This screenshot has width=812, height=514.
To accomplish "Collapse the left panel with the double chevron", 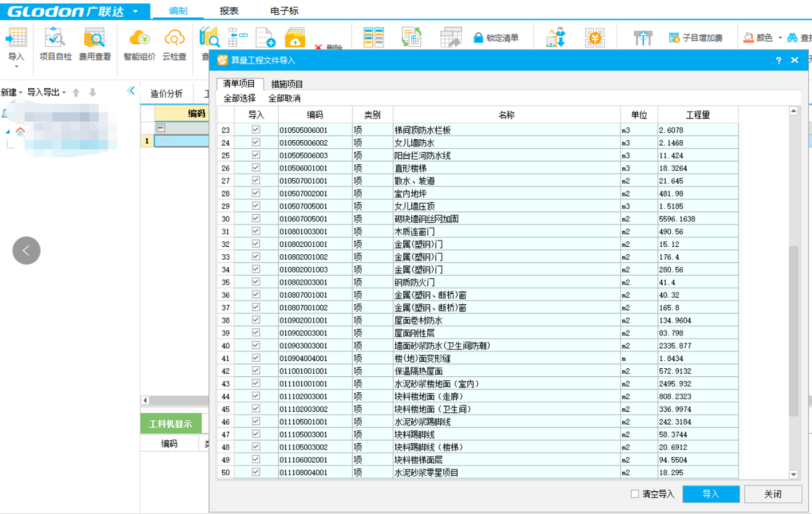I will [x=131, y=91].
